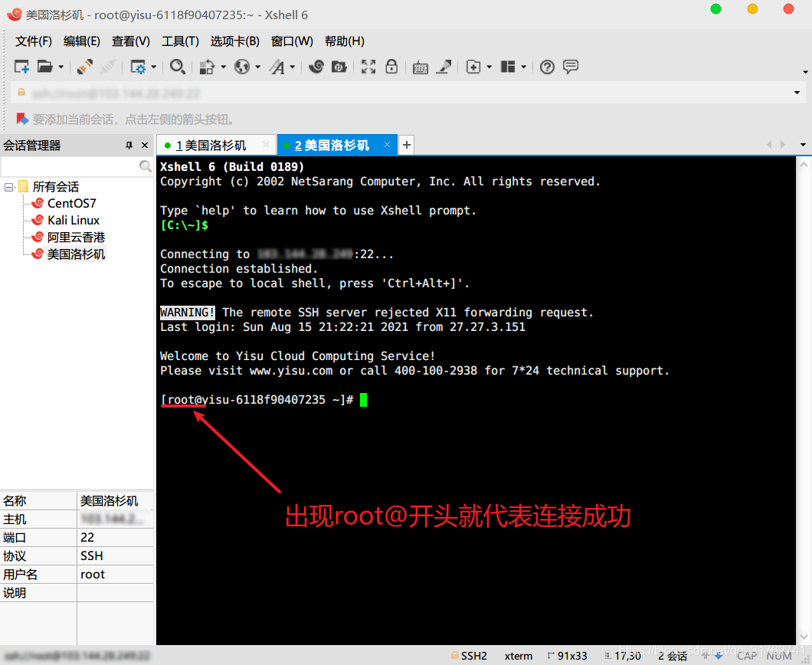Image resolution: width=812 pixels, height=665 pixels.
Task: Click the greyed Disconnect plug icon
Action: coord(108,67)
